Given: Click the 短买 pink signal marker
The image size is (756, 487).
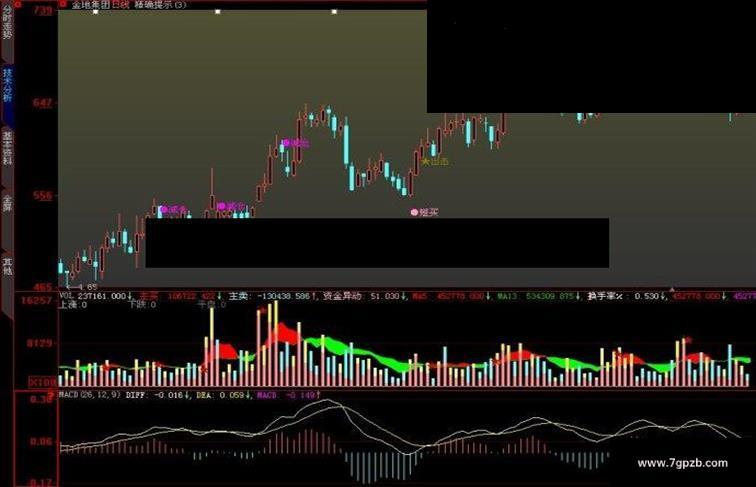Looking at the screenshot, I should tap(425, 212).
